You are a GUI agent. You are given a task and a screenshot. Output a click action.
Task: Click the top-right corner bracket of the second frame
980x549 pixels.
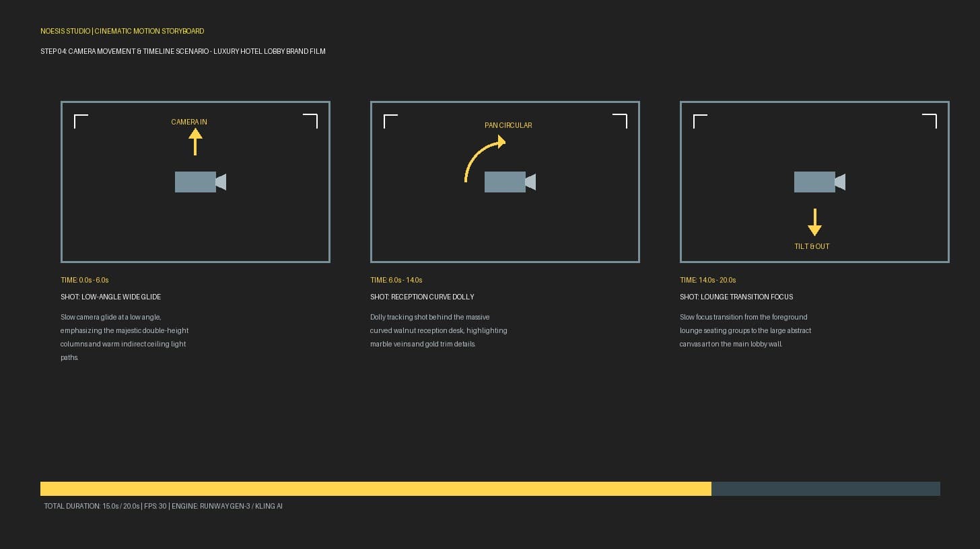pos(619,121)
